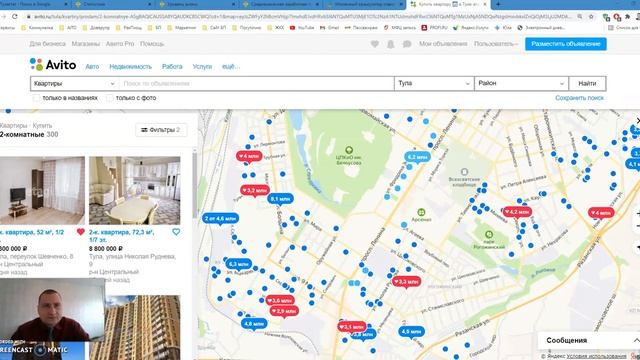
Task: Open the Помощь link
Action: (152, 44)
